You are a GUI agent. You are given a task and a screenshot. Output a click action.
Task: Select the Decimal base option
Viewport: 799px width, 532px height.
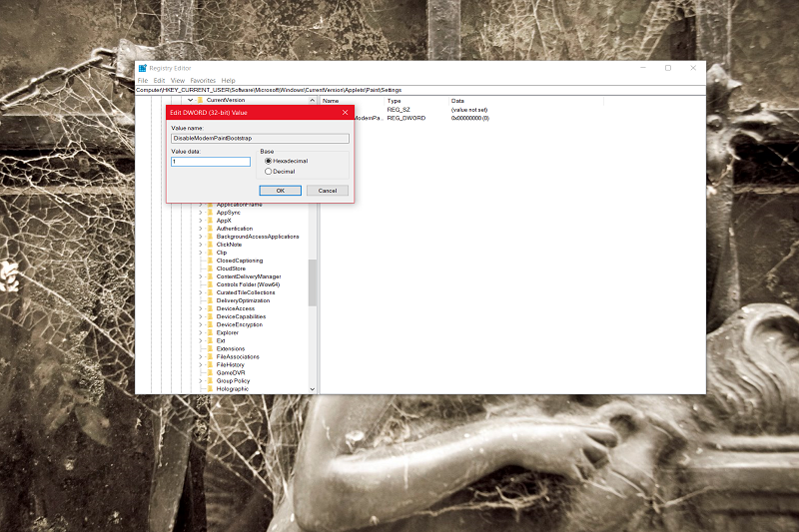click(268, 172)
